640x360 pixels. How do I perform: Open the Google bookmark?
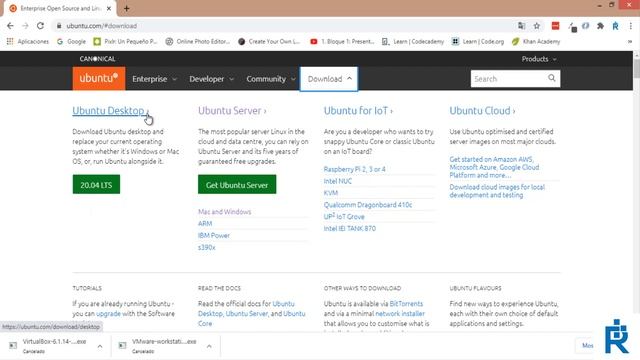point(71,41)
